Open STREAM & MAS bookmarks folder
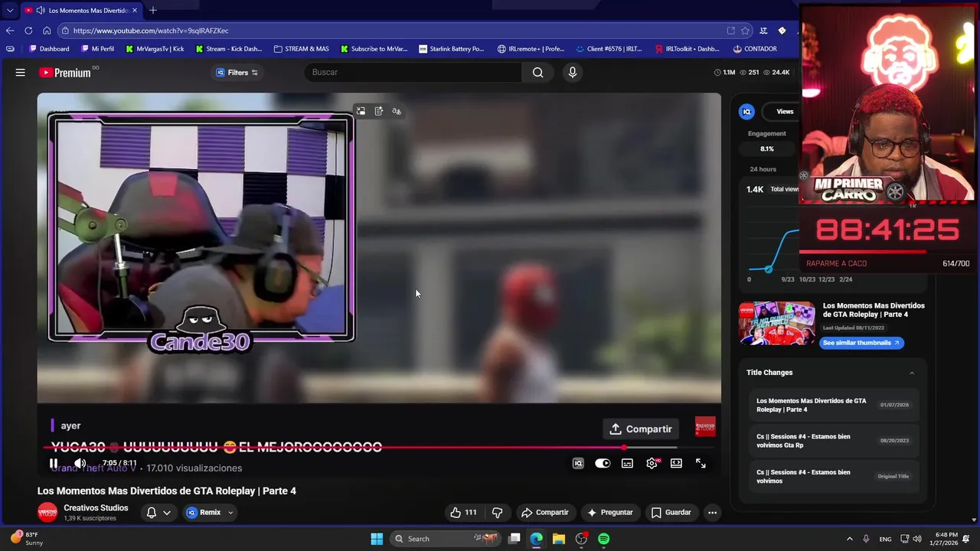 pos(301,49)
